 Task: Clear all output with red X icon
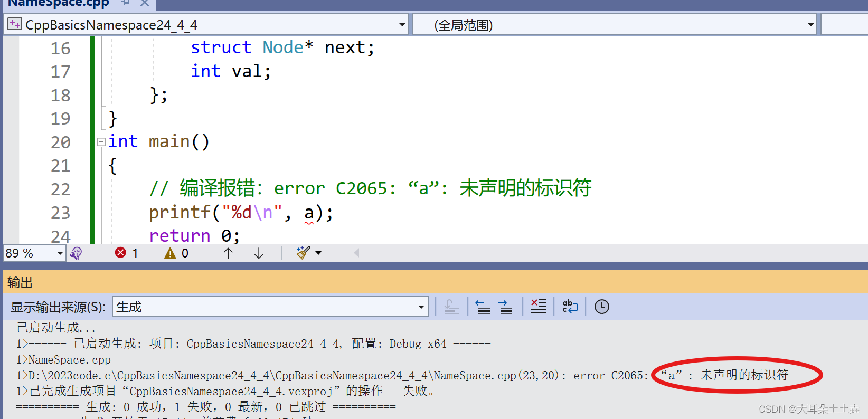coord(539,306)
